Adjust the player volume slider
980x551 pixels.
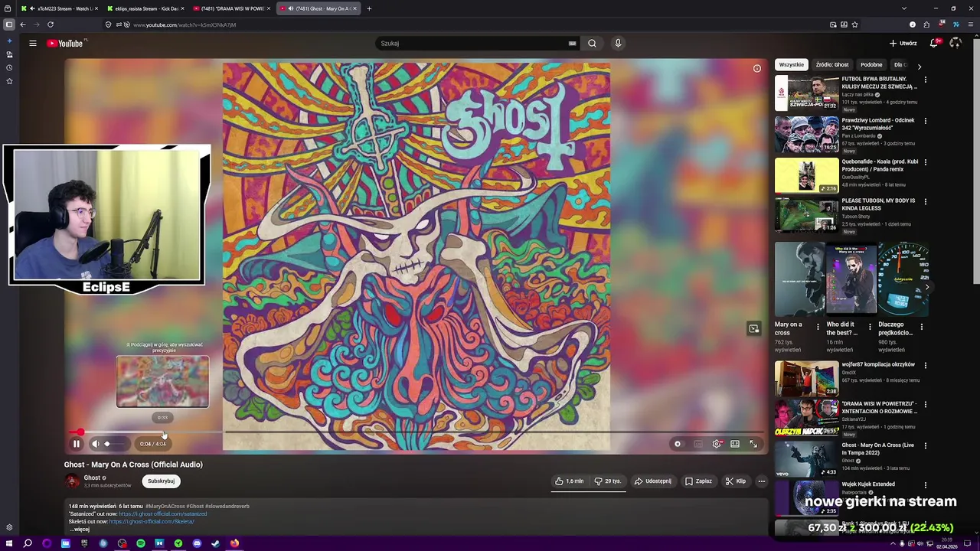click(115, 444)
